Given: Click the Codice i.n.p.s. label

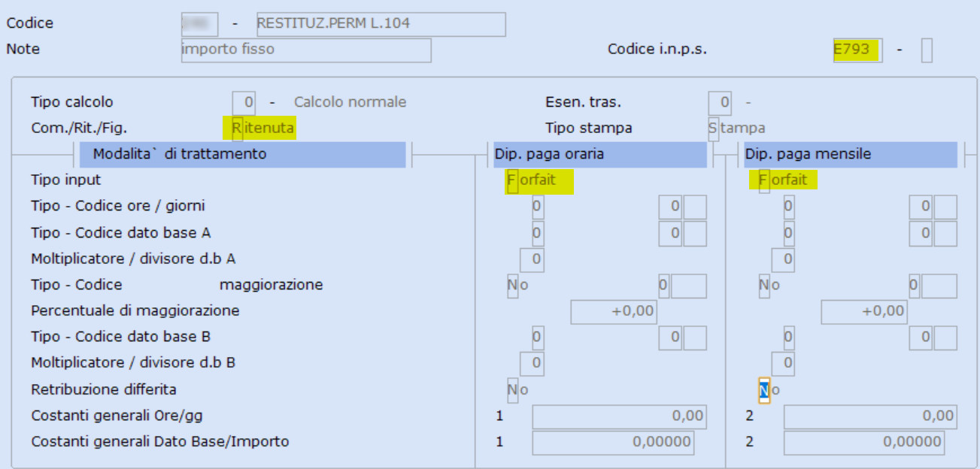Looking at the screenshot, I should (657, 50).
